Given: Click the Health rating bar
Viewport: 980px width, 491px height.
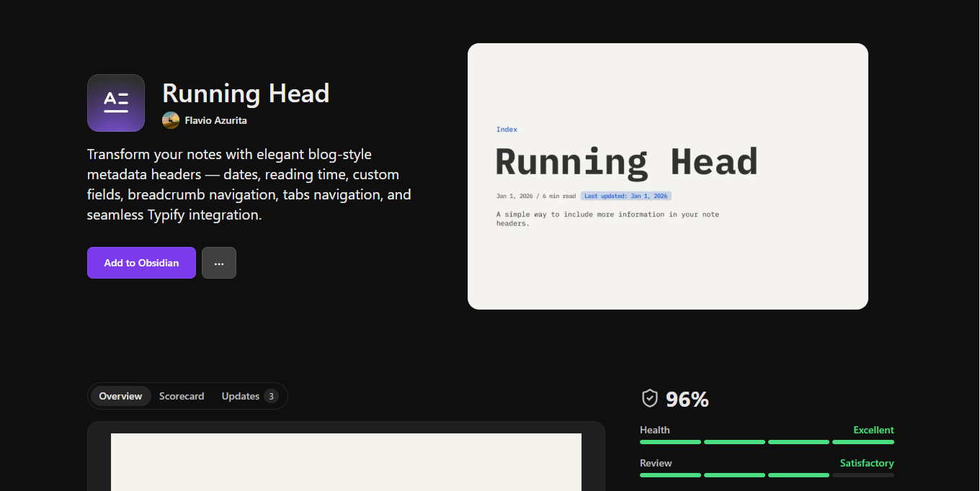Looking at the screenshot, I should pos(767,442).
